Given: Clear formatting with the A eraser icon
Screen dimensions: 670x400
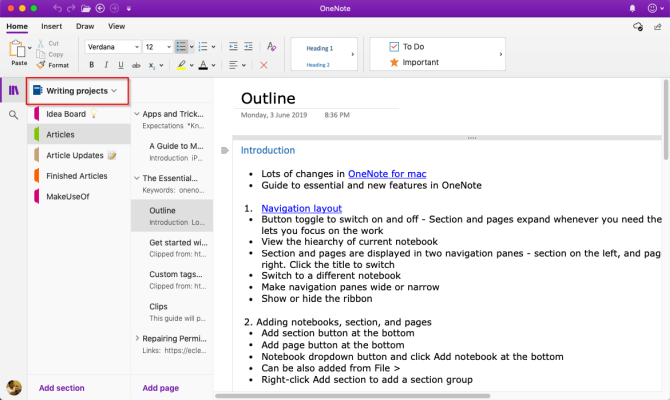Looking at the screenshot, I should coord(271,46).
